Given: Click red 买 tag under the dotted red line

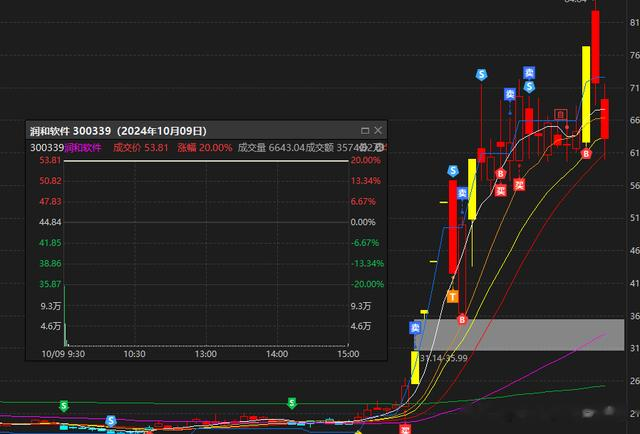Looking at the screenshot, I should 519,185.
